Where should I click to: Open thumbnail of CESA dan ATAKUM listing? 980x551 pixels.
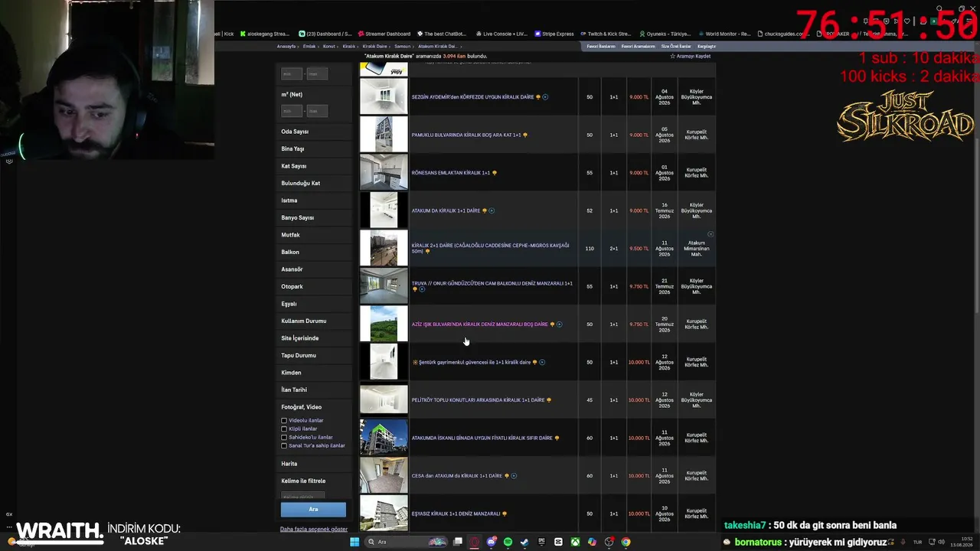coord(384,475)
